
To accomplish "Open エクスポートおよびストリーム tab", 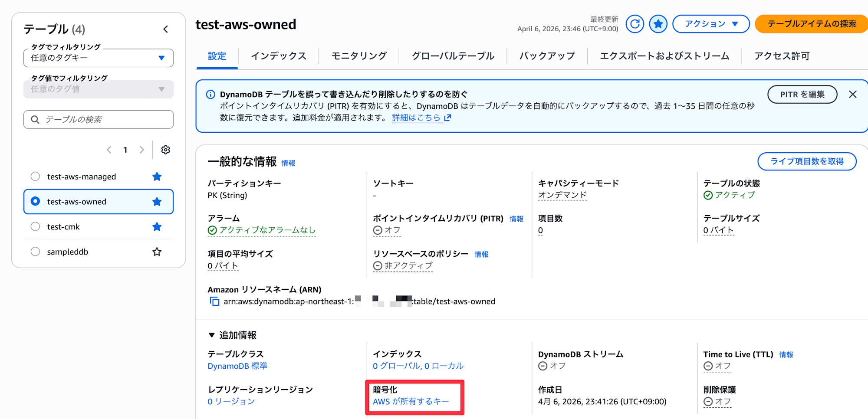I will (664, 56).
